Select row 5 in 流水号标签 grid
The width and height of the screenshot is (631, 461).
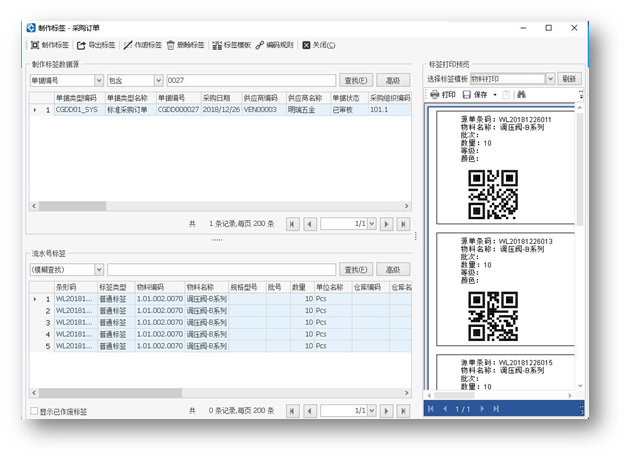(220, 346)
